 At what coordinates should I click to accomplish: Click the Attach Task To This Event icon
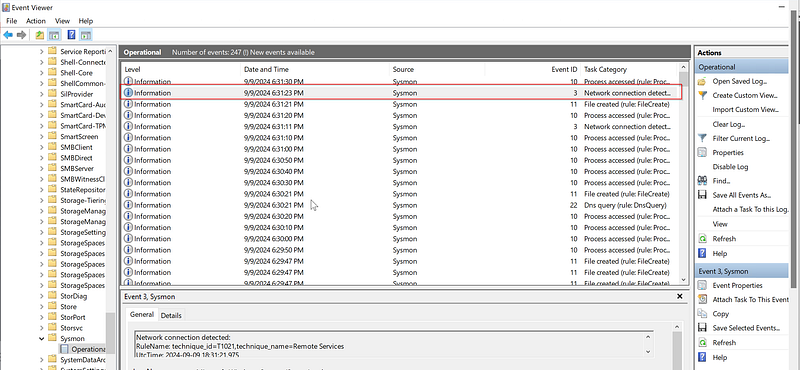[x=703, y=300]
